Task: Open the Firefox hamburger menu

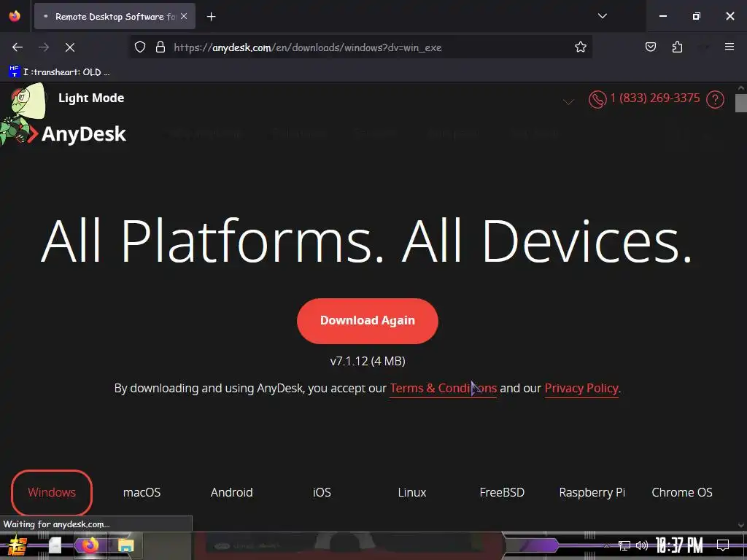Action: [729, 47]
